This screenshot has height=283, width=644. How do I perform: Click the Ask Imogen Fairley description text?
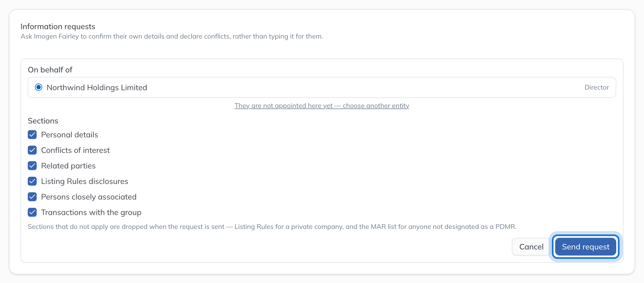click(172, 36)
